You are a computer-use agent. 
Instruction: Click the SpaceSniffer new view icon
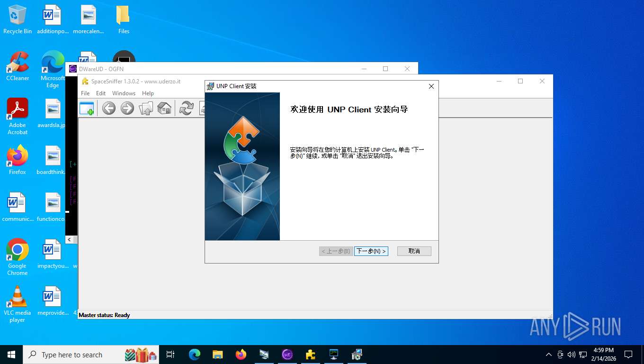(x=87, y=108)
